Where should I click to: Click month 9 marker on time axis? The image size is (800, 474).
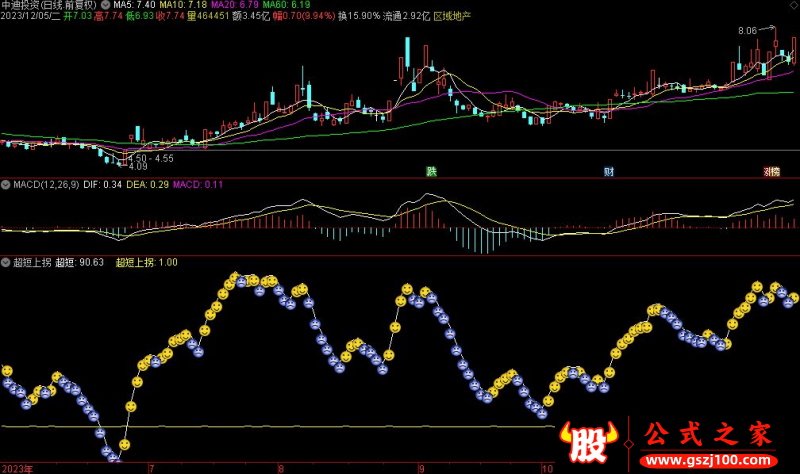421,468
